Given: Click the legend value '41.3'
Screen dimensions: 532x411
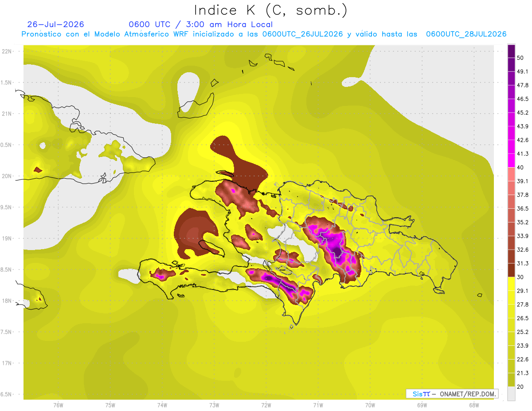Looking at the screenshot, I should point(523,154).
